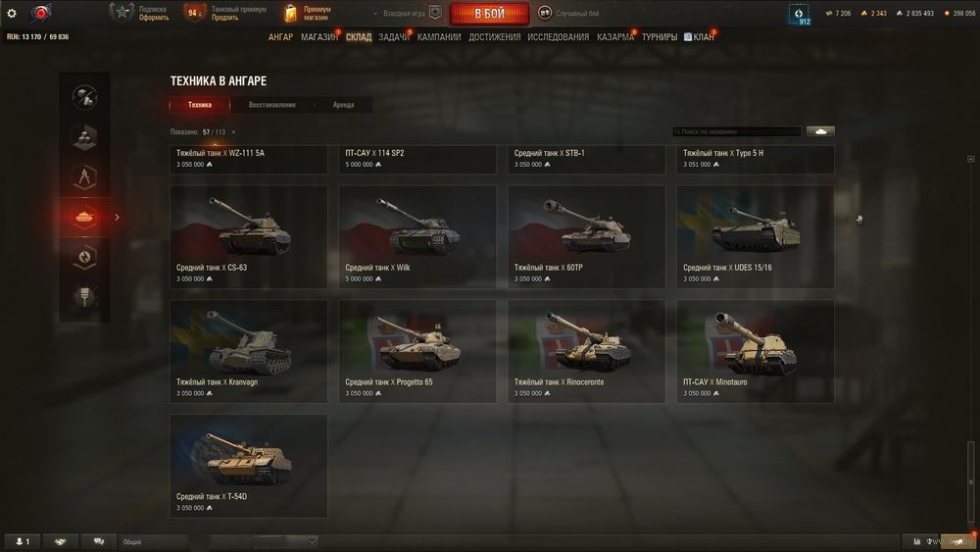
Task: Switch to the Восстановление tab
Action: (271, 105)
